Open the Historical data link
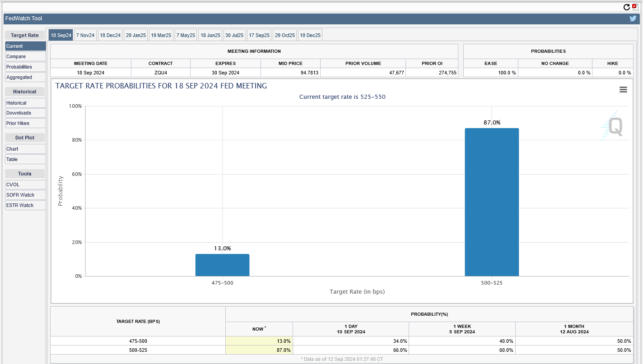The image size is (643, 364). pos(25,103)
